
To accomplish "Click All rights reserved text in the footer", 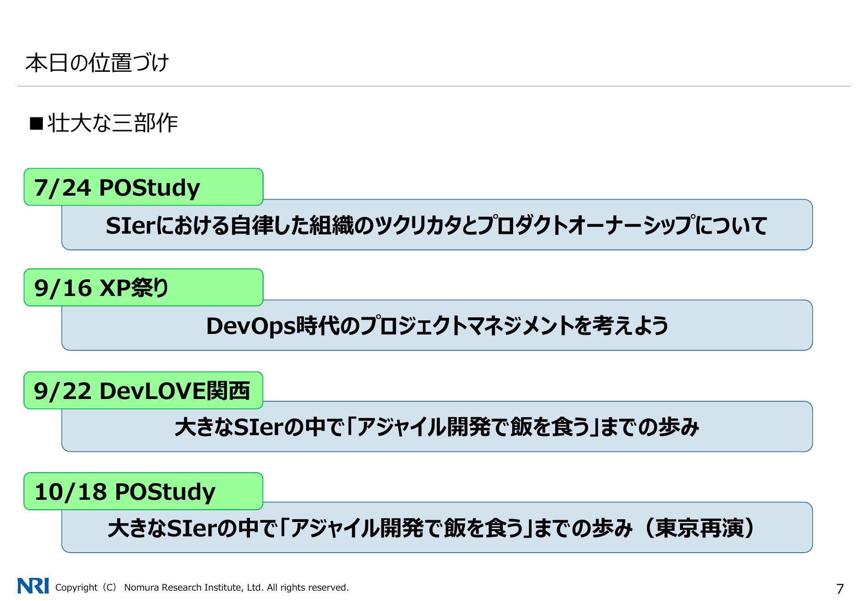I will [x=307, y=587].
